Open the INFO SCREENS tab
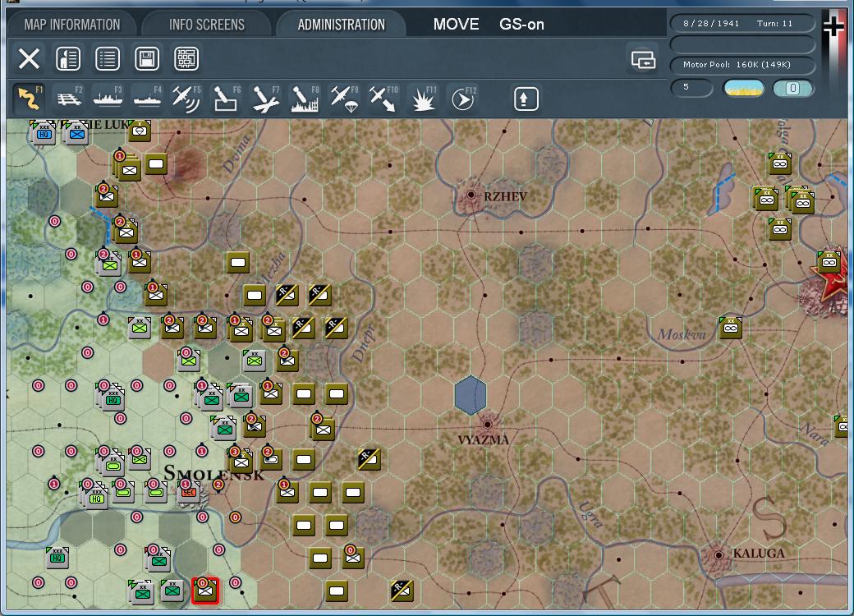The height and width of the screenshot is (616, 854). [x=207, y=25]
